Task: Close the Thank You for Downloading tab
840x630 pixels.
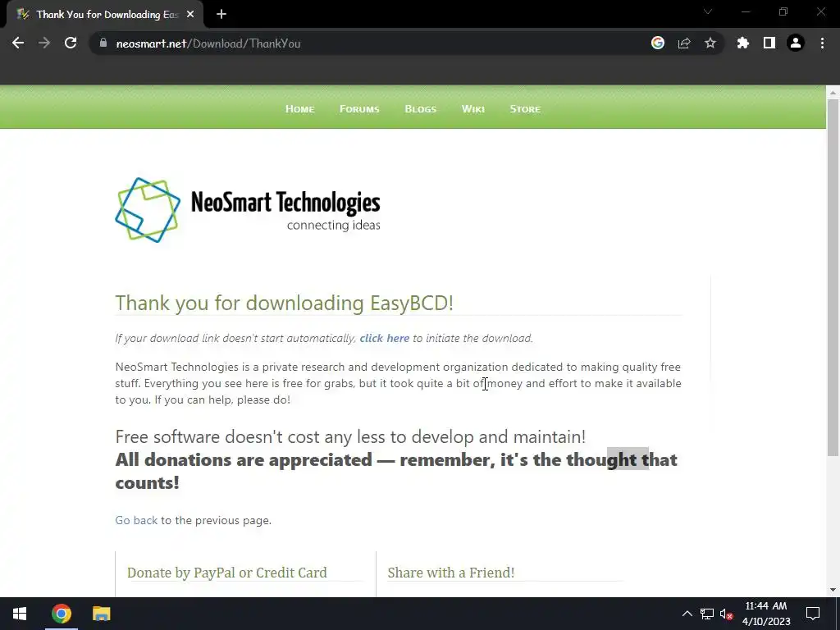Action: pyautogui.click(x=190, y=15)
